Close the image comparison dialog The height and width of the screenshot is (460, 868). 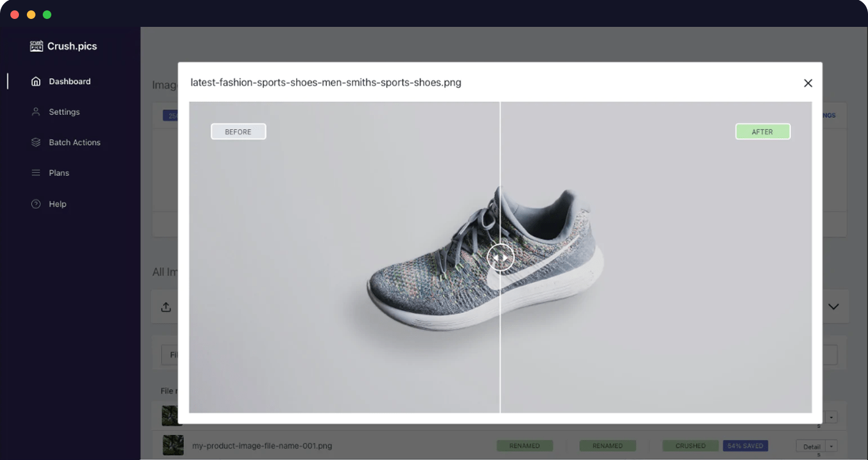point(808,83)
